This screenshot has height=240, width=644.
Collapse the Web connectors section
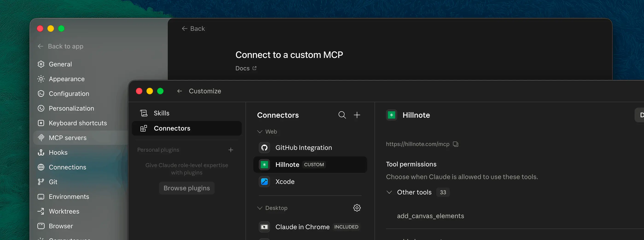click(x=260, y=131)
